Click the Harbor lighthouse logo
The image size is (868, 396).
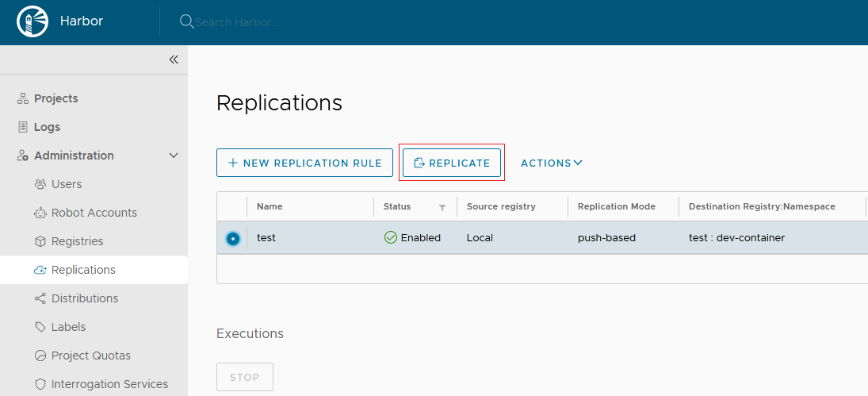click(33, 21)
